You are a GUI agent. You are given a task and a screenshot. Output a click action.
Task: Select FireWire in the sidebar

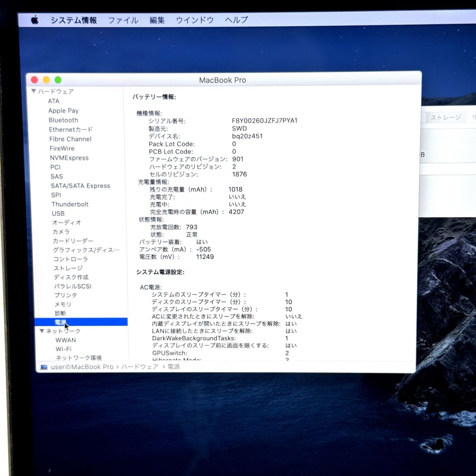point(62,149)
